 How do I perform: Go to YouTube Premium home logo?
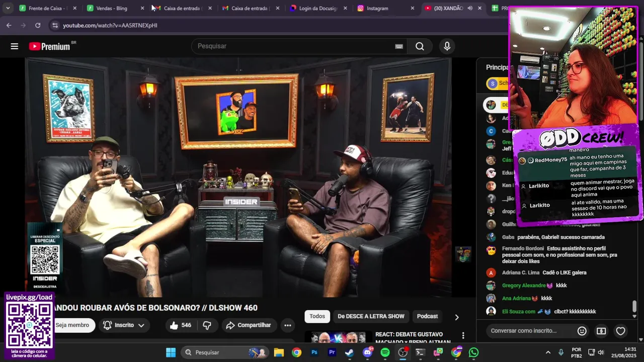(x=50, y=46)
